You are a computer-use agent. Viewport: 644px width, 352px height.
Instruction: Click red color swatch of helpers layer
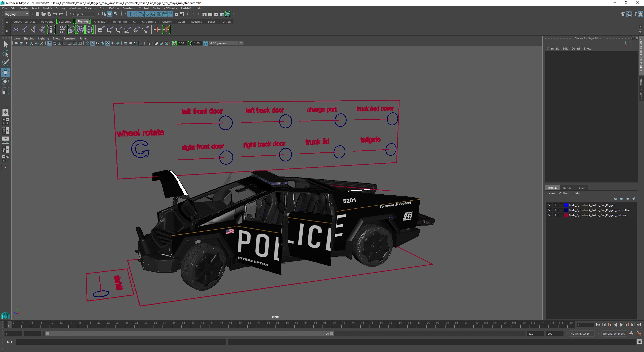pyautogui.click(x=566, y=215)
